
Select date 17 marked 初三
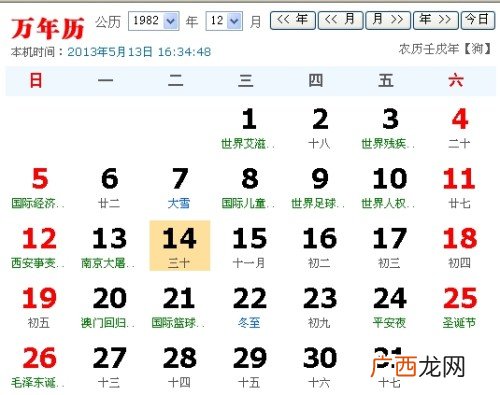[389, 247]
